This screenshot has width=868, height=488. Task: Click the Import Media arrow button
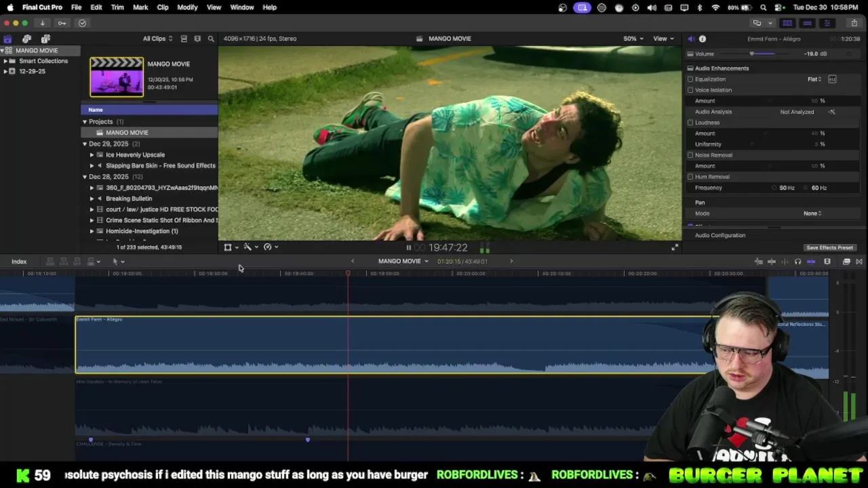pos(42,23)
